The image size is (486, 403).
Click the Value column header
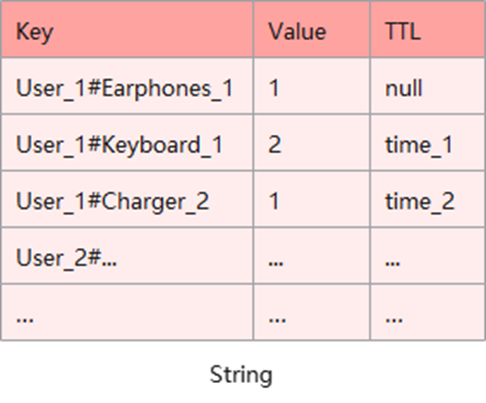tap(312, 29)
